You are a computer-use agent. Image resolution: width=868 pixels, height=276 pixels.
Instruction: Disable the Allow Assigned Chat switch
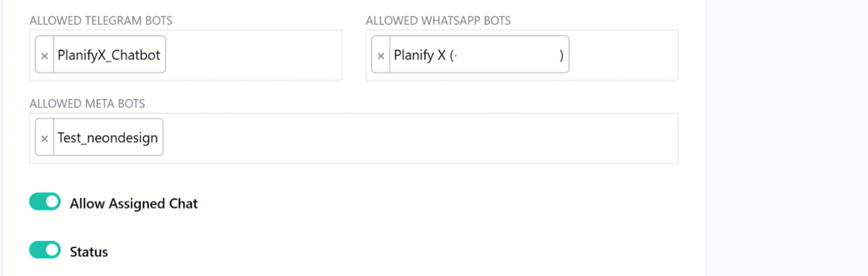(45, 202)
